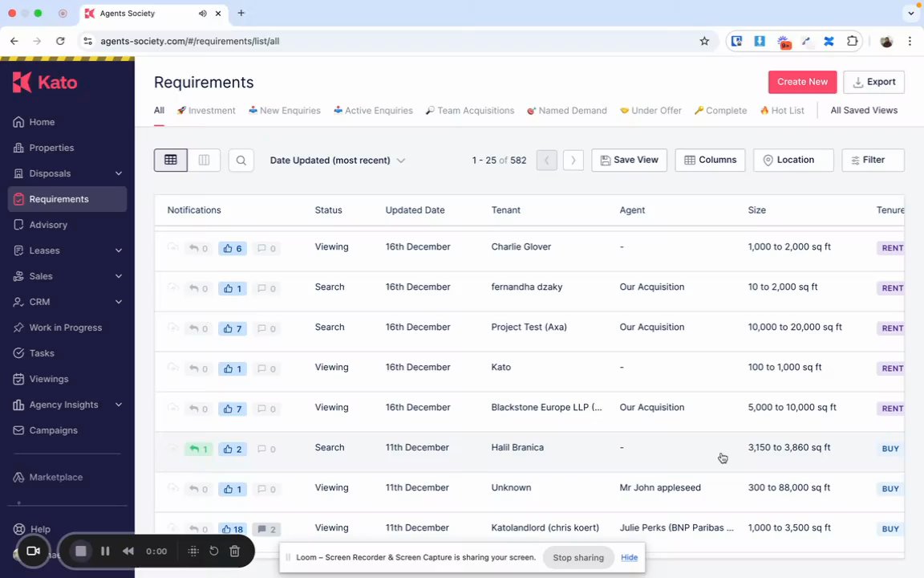Switch to table grid view
924x578 pixels.
171,160
